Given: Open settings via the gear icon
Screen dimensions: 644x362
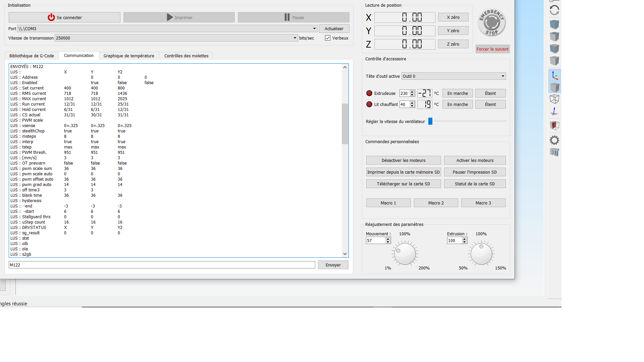Looking at the screenshot, I should [x=554, y=140].
